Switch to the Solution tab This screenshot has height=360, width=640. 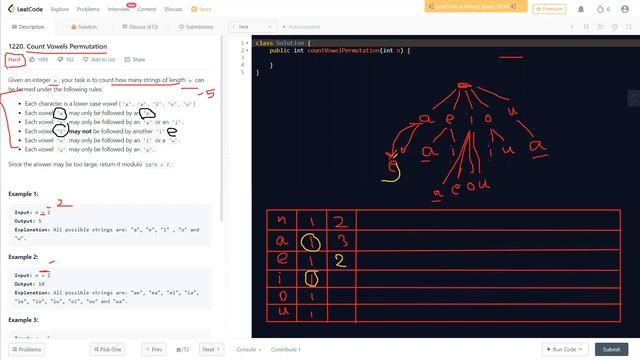[84, 27]
